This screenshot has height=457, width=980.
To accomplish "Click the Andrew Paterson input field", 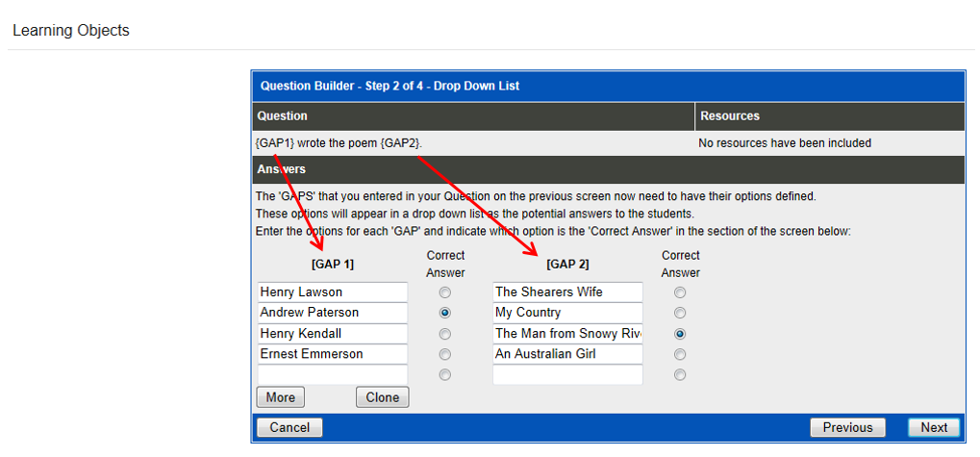I will click(x=332, y=313).
